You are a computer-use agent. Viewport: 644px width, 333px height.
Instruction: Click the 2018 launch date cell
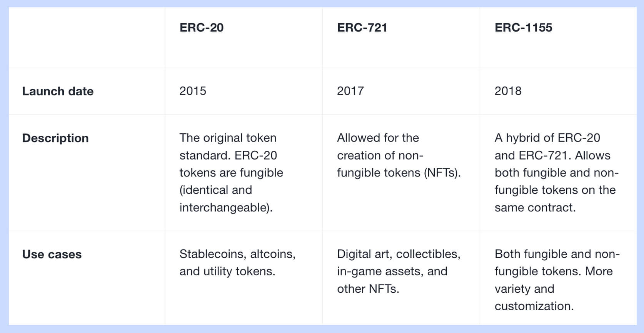(508, 91)
